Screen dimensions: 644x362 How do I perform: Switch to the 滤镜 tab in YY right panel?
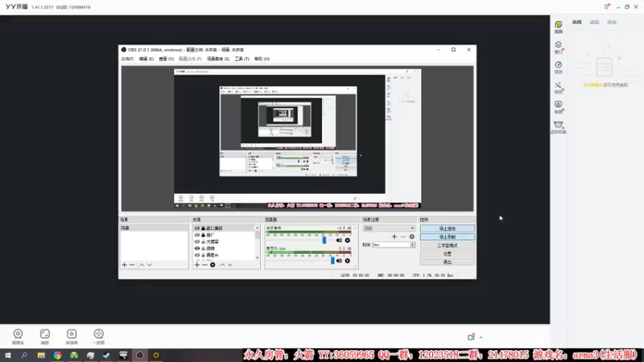tap(594, 23)
